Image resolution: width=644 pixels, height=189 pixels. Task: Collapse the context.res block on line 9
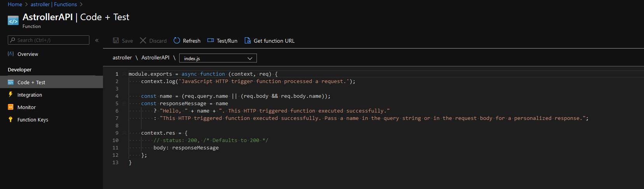124,133
